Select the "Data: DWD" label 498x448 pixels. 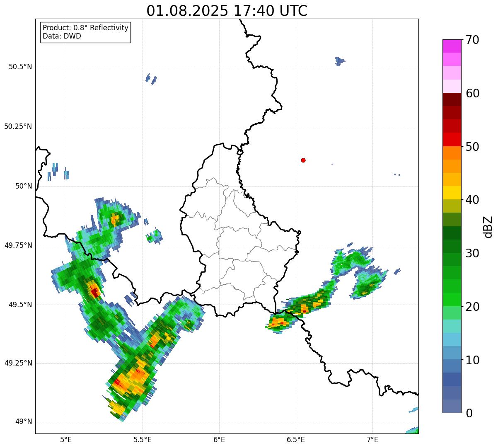(x=62, y=36)
